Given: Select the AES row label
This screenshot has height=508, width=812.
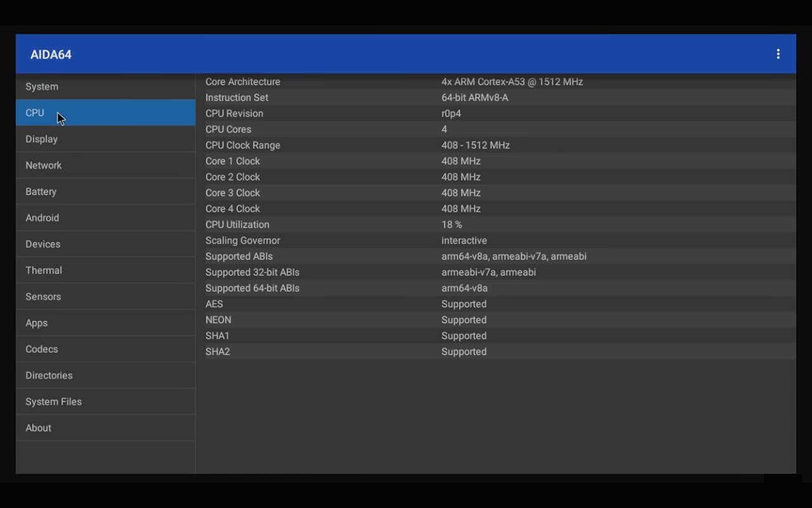Looking at the screenshot, I should pyautogui.click(x=214, y=304).
